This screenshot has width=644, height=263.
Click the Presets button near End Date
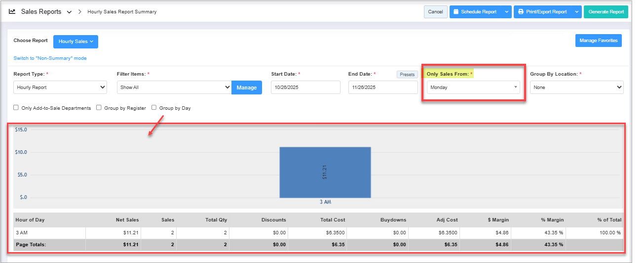coord(407,75)
